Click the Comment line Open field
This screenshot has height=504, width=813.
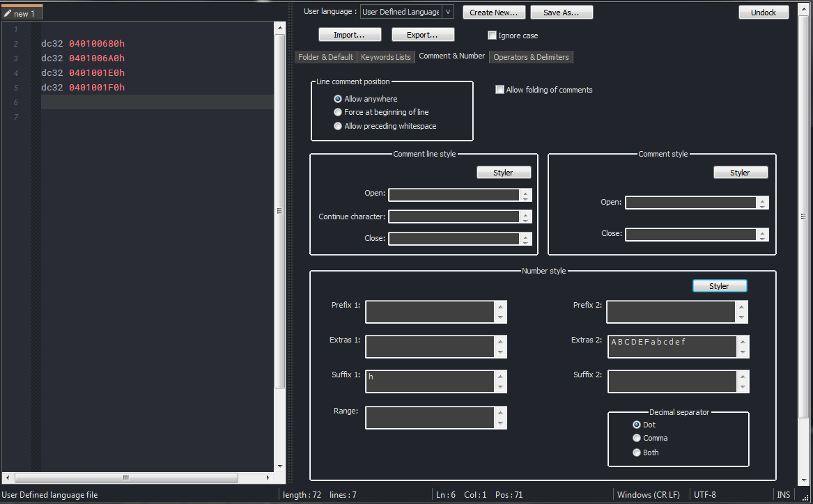click(454, 195)
